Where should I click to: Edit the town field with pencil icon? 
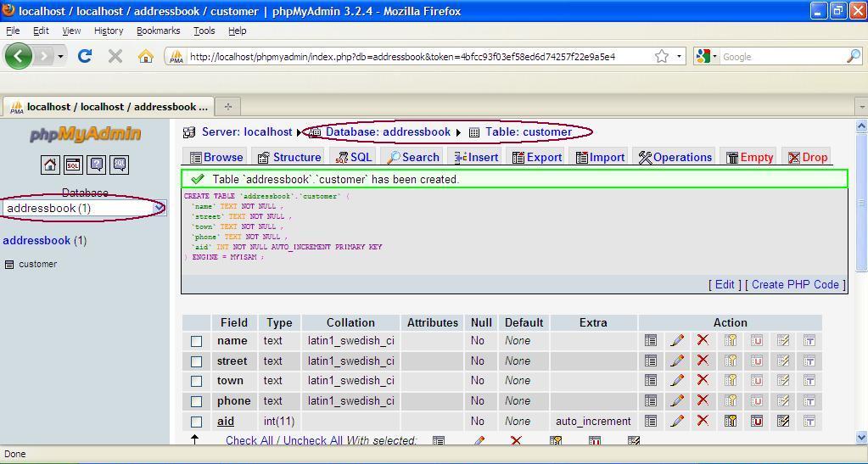tap(677, 381)
